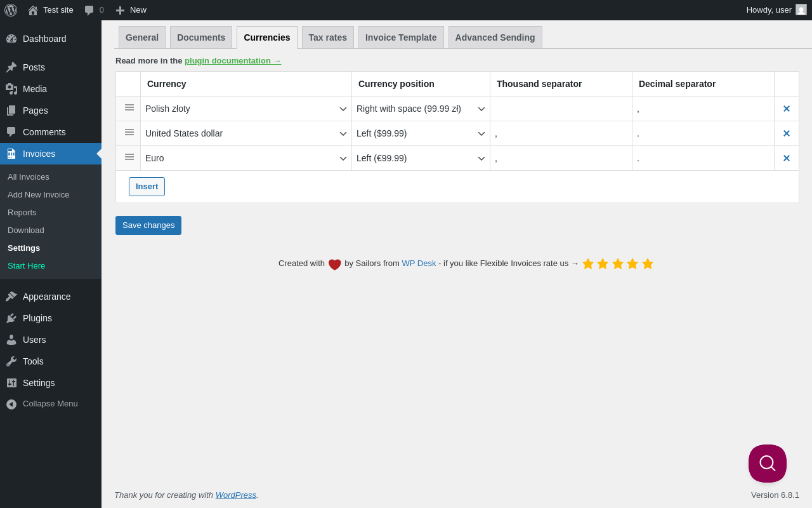The image size is (812, 508).
Task: Click decimal separator field for Euro
Action: pyautogui.click(x=704, y=158)
